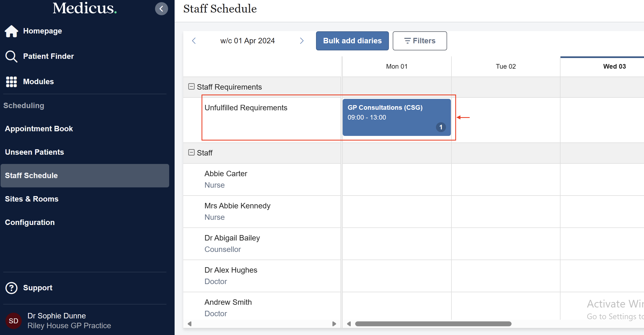Click the Support question mark icon

click(11, 288)
